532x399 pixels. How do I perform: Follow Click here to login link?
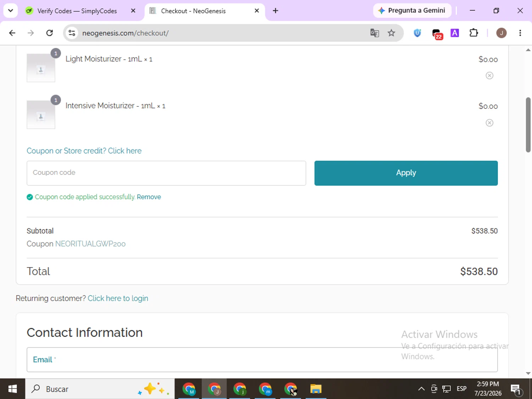[x=118, y=298]
